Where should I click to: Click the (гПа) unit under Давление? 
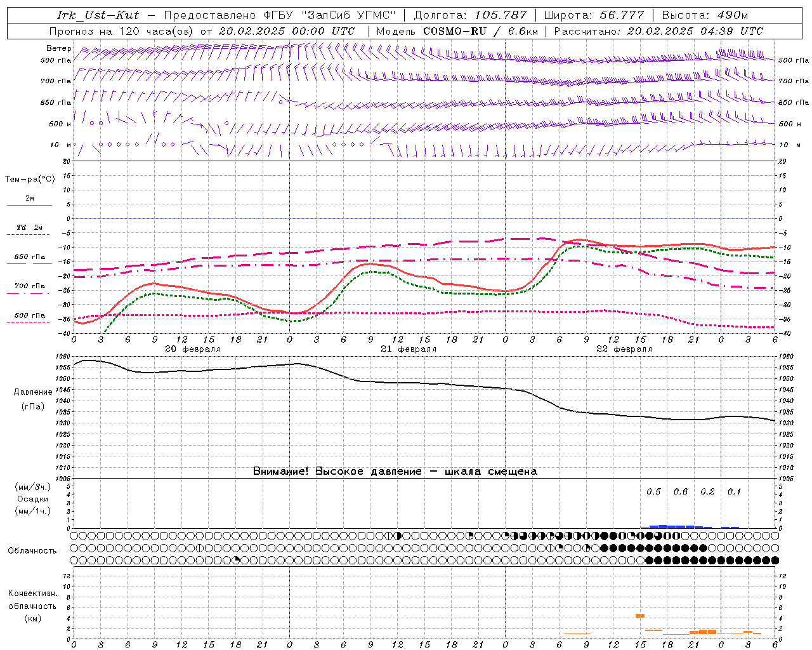tap(33, 406)
